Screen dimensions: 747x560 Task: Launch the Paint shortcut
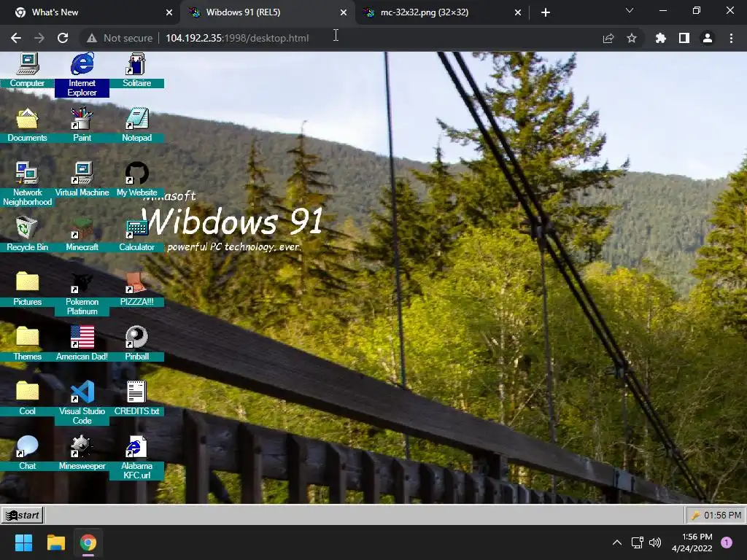point(82,125)
